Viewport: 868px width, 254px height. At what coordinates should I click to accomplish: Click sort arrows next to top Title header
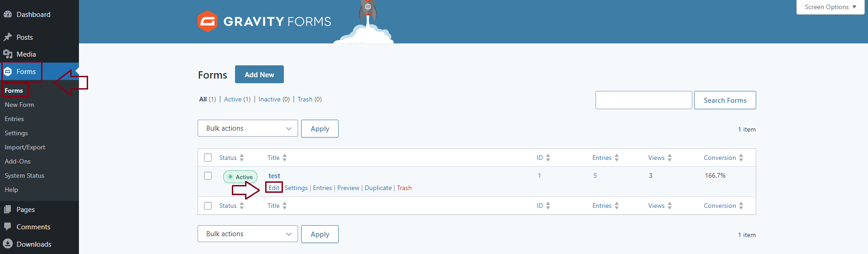[285, 158]
